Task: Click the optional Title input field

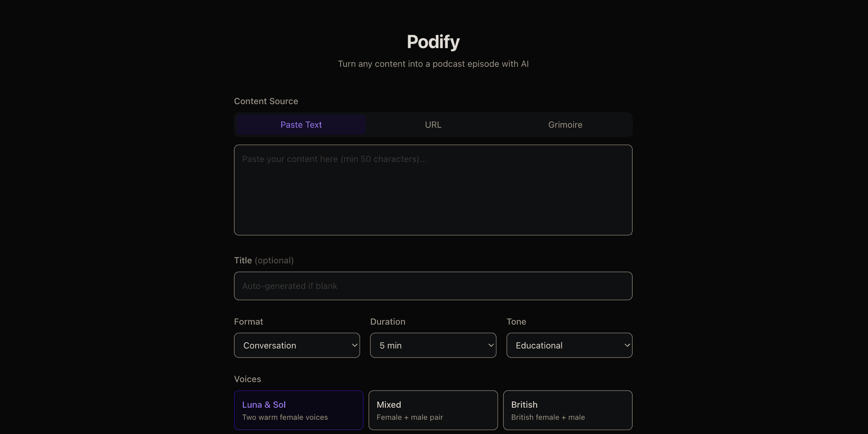Action: tap(433, 286)
